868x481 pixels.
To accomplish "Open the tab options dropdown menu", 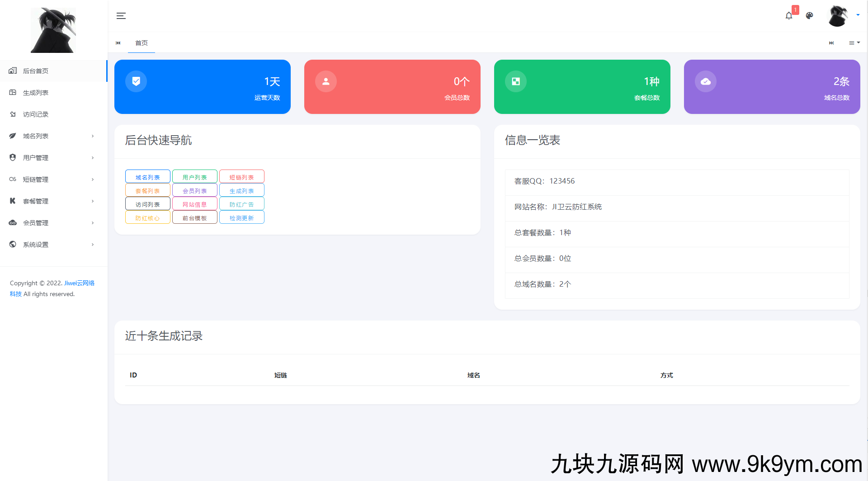I will click(x=854, y=43).
